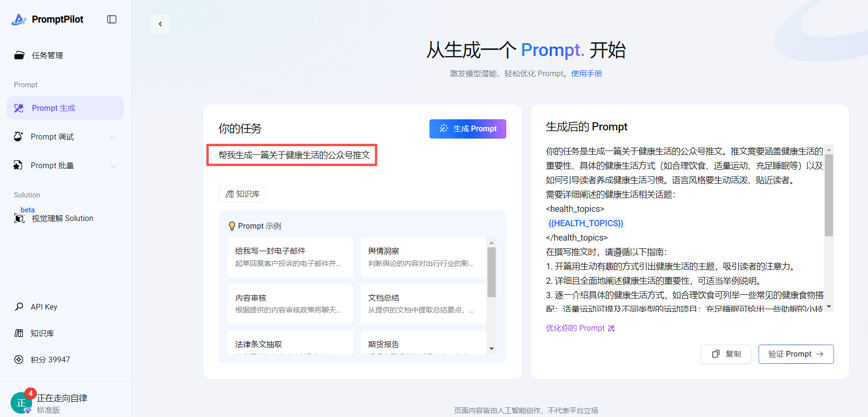Click the Prompt 生成 sparkle icon

[x=19, y=108]
